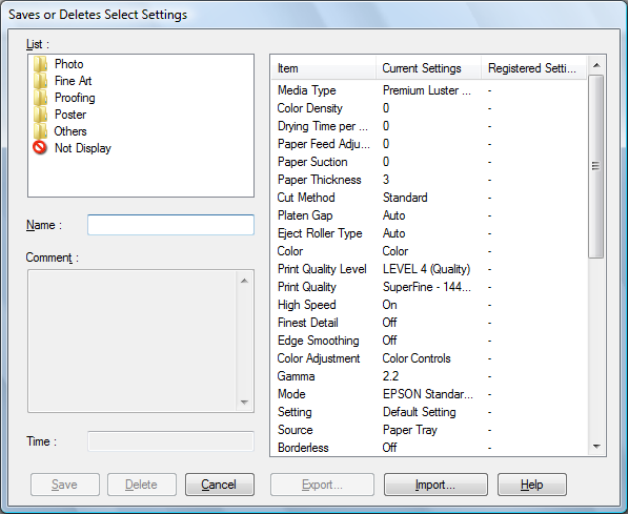Select the Print Quality Level row

(x=321, y=269)
